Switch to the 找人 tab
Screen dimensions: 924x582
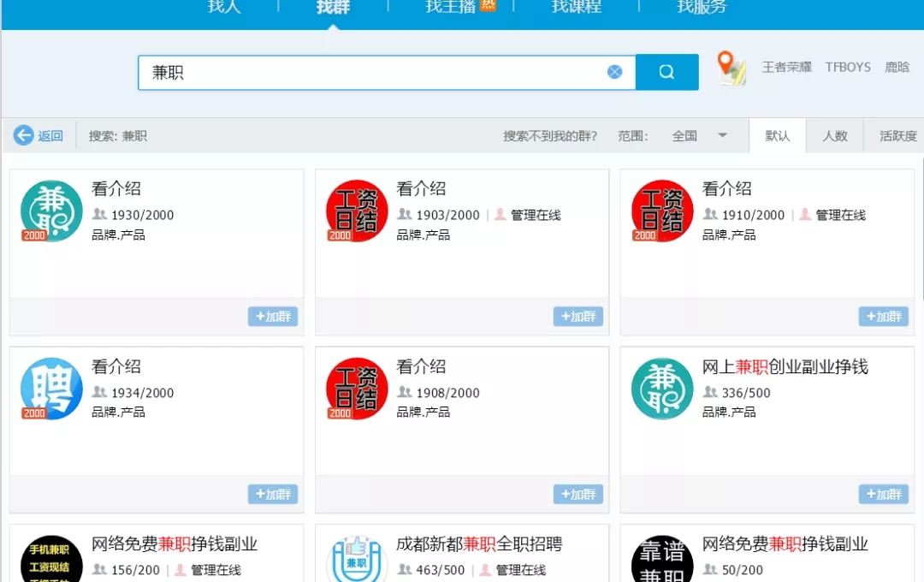pos(224,7)
